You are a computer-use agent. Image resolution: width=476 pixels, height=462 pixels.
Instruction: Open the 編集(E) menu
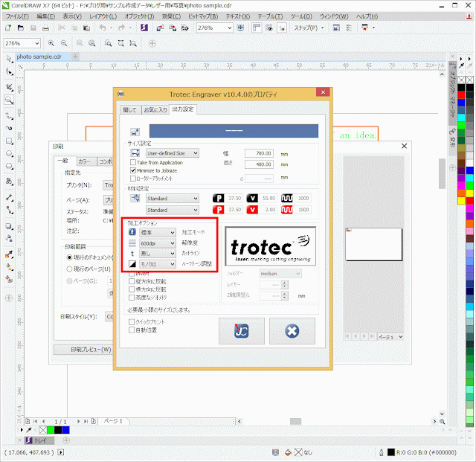coord(46,16)
